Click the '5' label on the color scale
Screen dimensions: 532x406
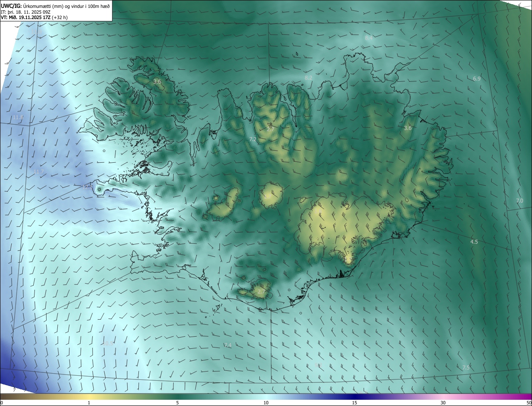[177, 403]
